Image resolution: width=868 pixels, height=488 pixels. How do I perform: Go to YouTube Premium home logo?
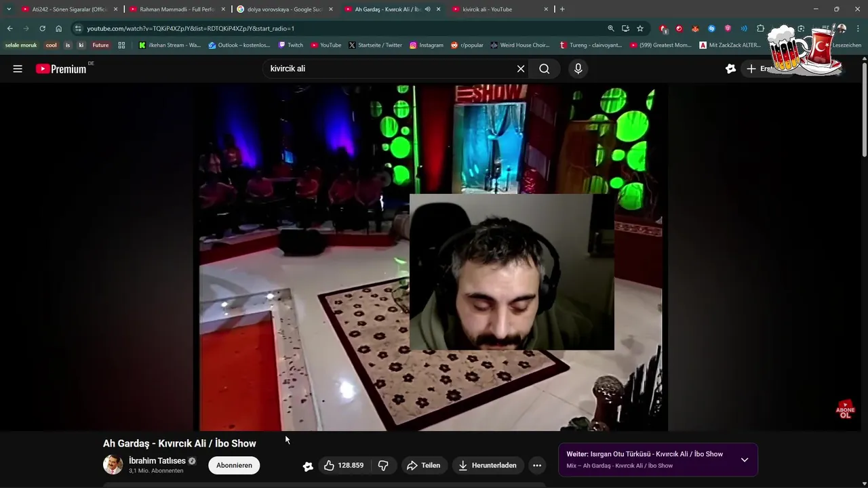click(x=61, y=68)
